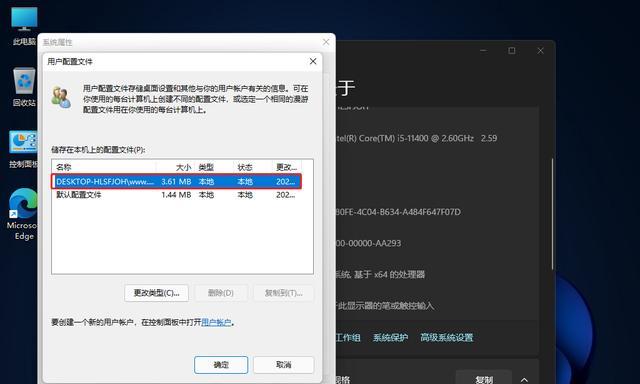Click the Settings window vertical scrollbar
This screenshot has width=640, height=384.
tap(553, 213)
